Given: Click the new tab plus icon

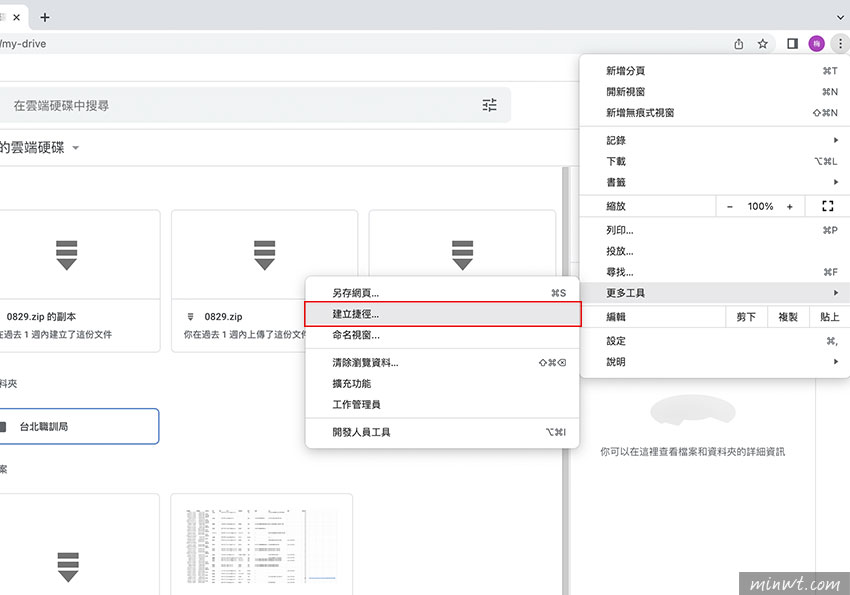Looking at the screenshot, I should click(x=43, y=16).
